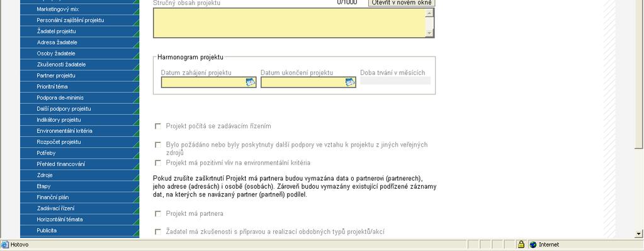Select Zdroje menu item
The height and width of the screenshot is (251, 644).
(80, 175)
